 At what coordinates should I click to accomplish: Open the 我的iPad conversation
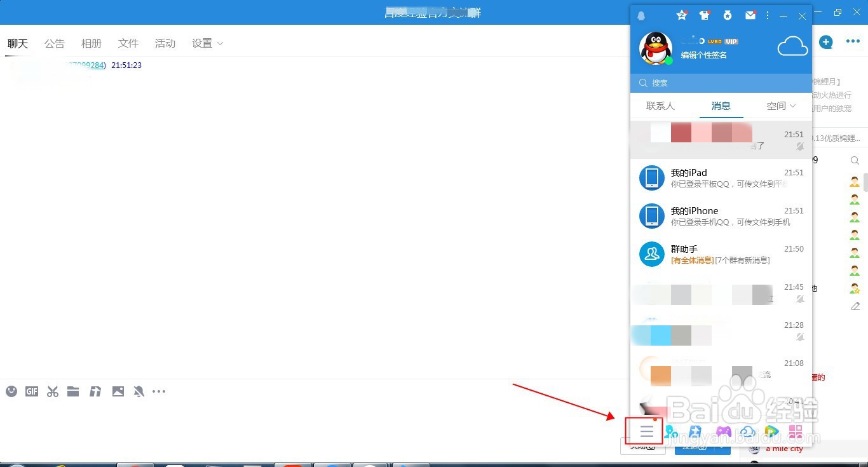click(721, 178)
